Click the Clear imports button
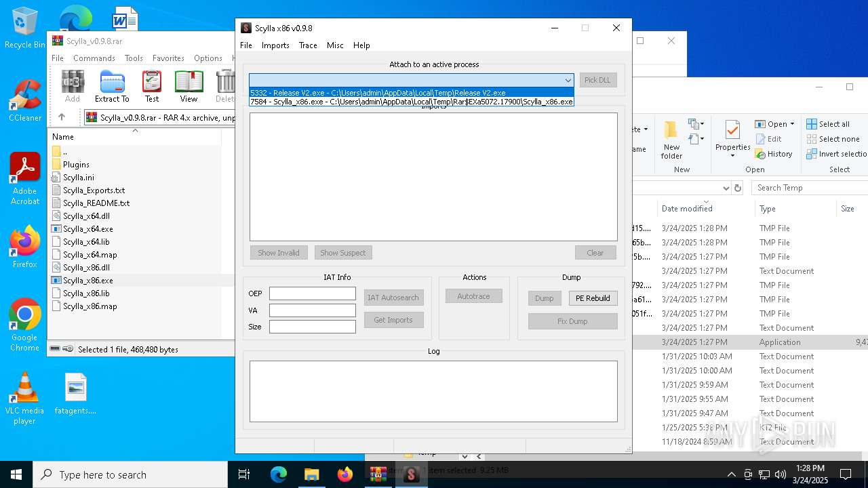This screenshot has height=488, width=868. pyautogui.click(x=595, y=253)
